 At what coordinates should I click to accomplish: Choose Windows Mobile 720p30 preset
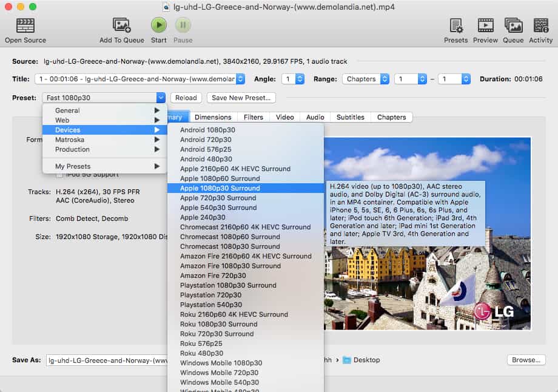(246, 373)
